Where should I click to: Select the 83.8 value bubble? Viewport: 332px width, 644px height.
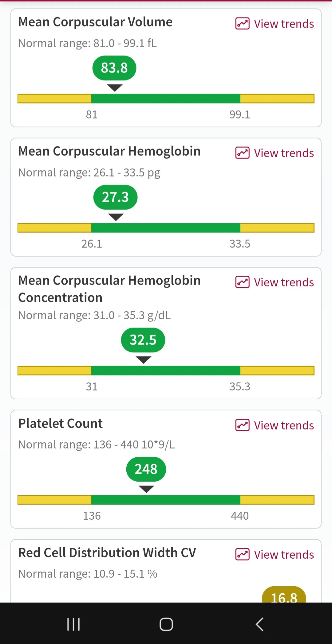tap(114, 68)
